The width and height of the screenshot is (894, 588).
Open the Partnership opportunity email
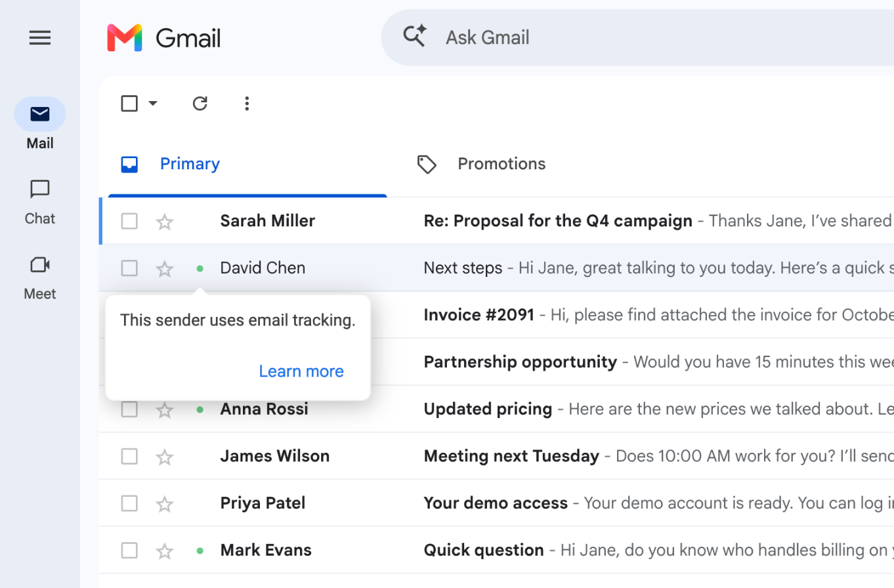632,362
